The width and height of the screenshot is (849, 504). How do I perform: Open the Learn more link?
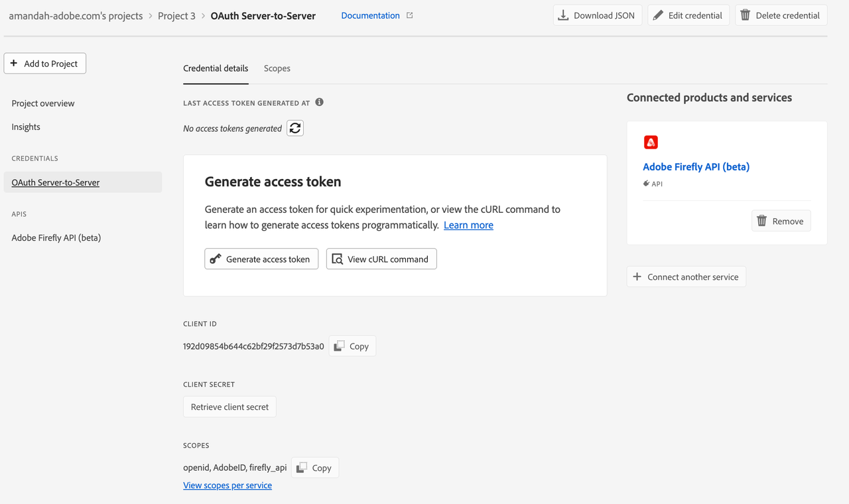coord(468,225)
